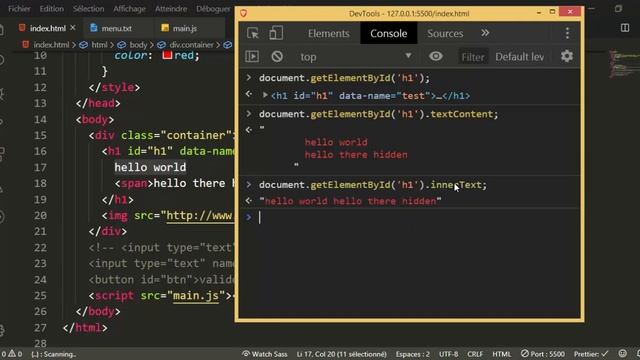Image resolution: width=640 pixels, height=360 pixels.
Task: Click the feedback smiley in the status bar
Action: pos(622,353)
